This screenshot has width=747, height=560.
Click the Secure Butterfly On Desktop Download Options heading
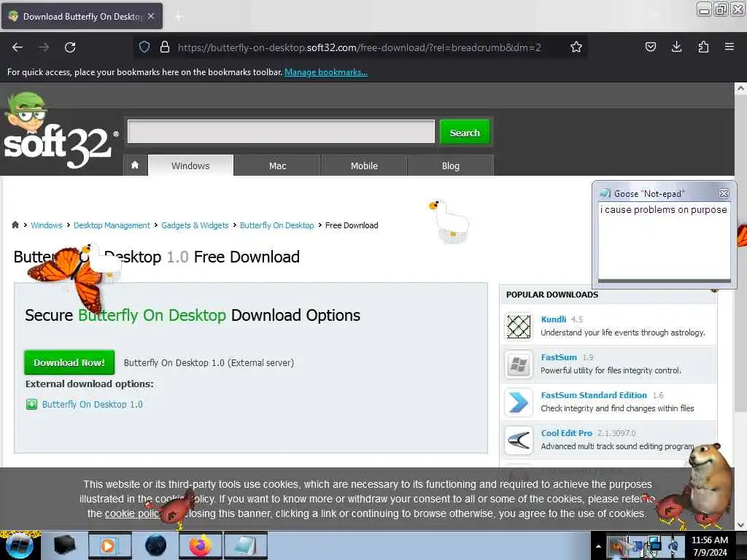point(193,315)
